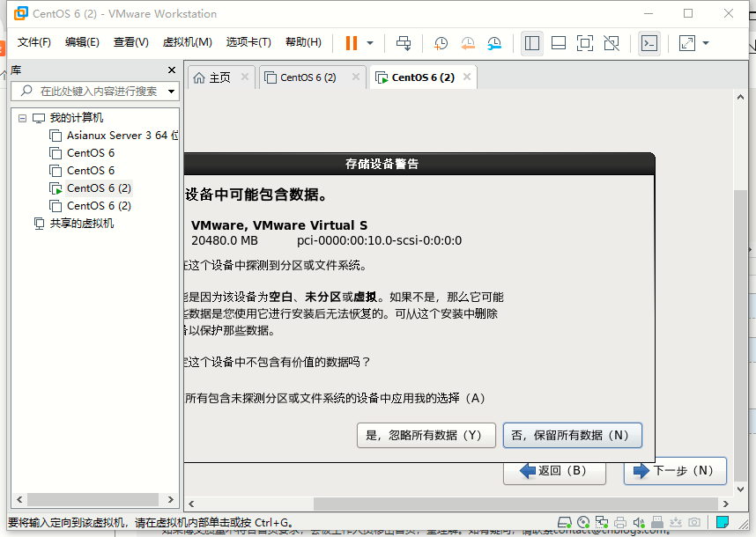Open the 查看(V) menu

pyautogui.click(x=130, y=42)
